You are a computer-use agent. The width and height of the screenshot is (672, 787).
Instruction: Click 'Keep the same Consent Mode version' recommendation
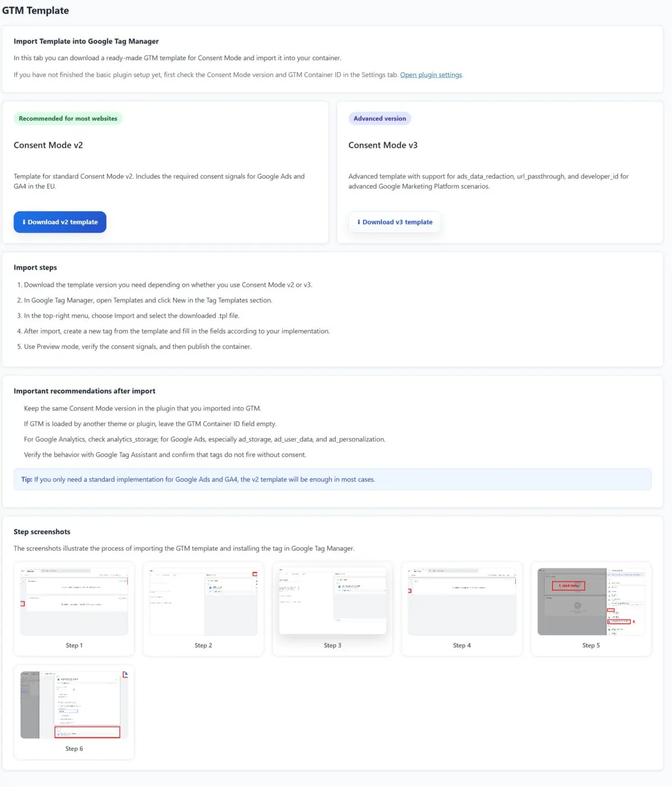[143, 409]
